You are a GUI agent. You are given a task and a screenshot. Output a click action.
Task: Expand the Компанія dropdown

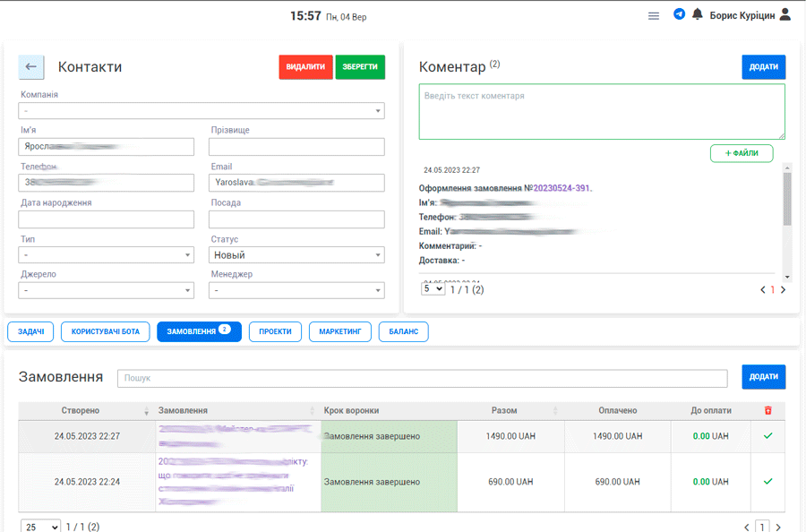(201, 111)
